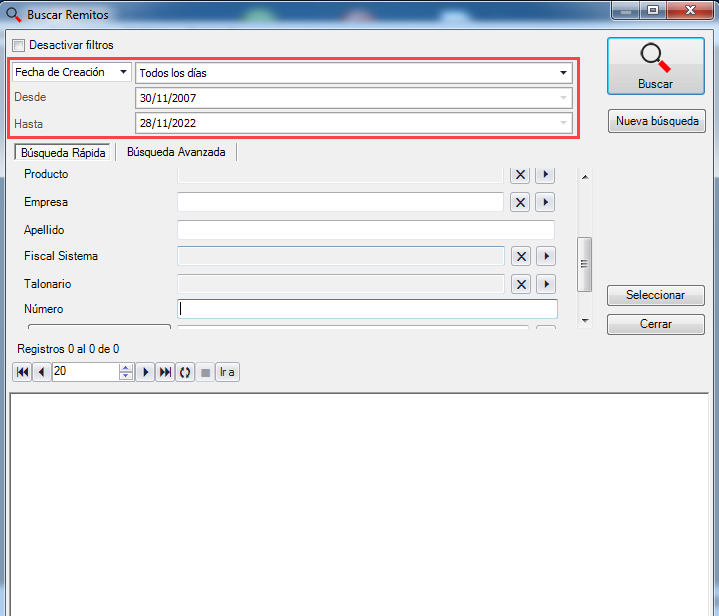This screenshot has height=616, width=719.
Task: Toggle the Desactivar filtros checkbox
Action: [x=19, y=45]
